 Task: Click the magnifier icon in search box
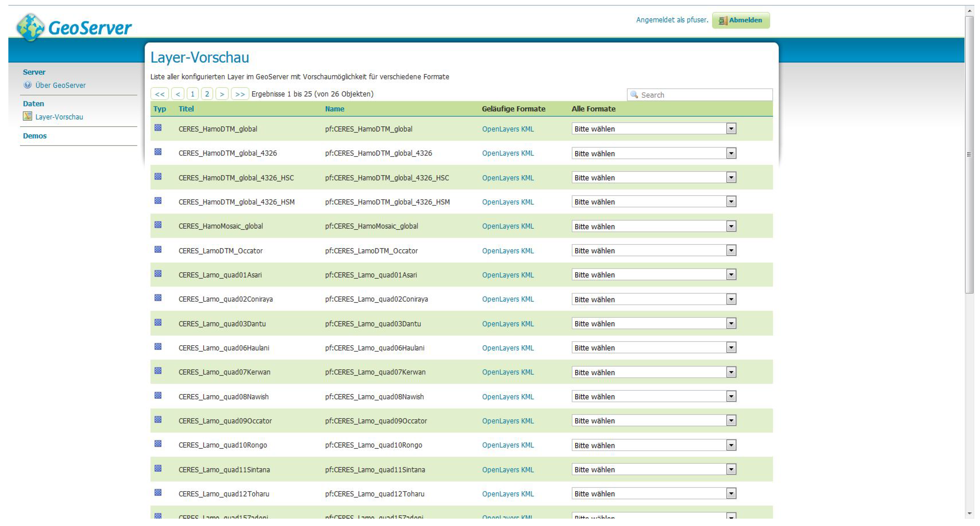click(x=634, y=95)
